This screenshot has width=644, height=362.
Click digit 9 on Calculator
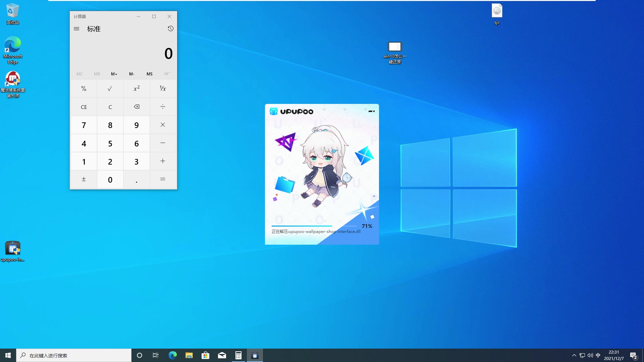coord(137,125)
